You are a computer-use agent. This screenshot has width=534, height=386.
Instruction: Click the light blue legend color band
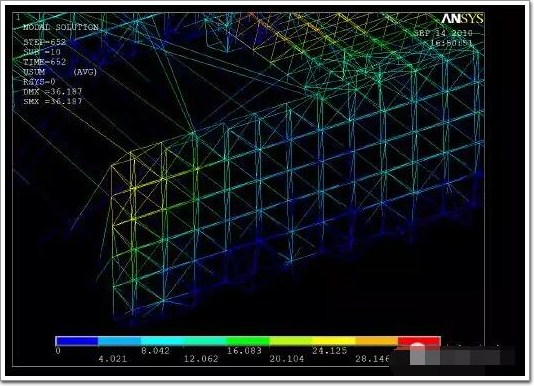pyautogui.click(x=120, y=341)
